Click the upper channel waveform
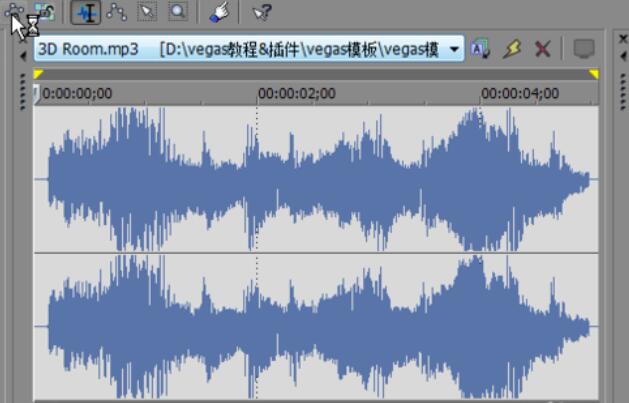Viewport: 629px width, 403px height. pos(316,179)
